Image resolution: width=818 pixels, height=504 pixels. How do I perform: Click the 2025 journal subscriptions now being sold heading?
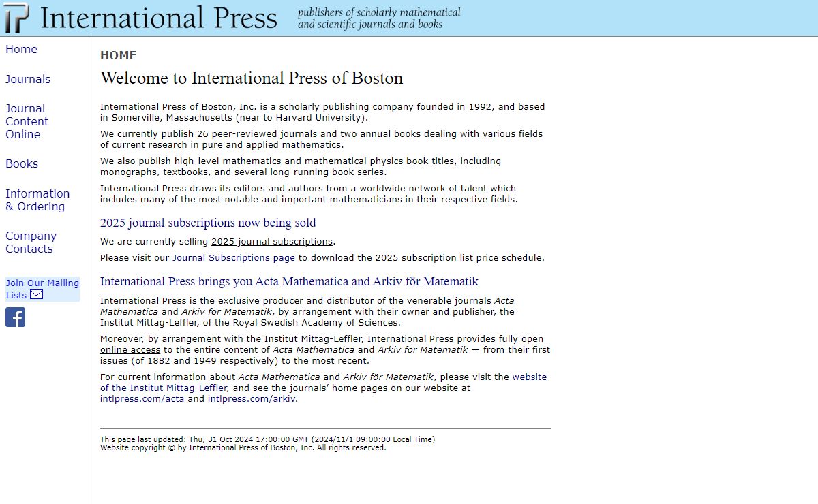[x=208, y=223]
